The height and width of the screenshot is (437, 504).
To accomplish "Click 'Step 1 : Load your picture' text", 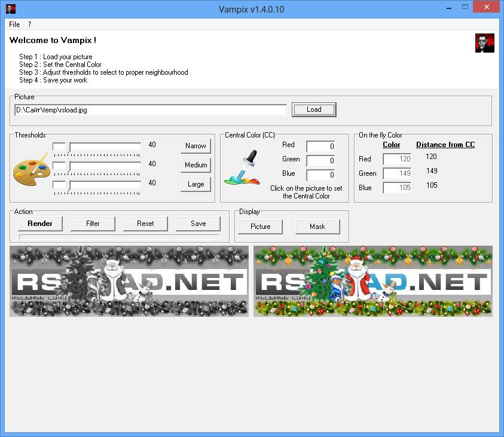I will [x=56, y=57].
